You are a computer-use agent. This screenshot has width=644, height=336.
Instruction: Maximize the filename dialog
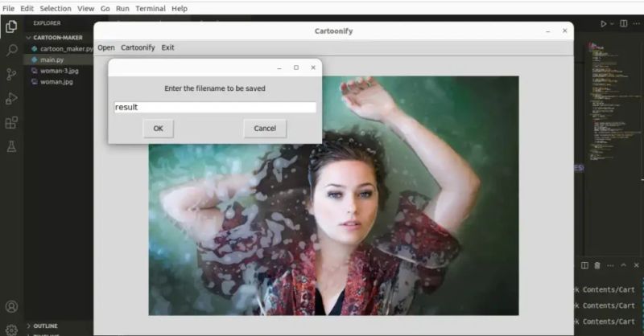(296, 68)
